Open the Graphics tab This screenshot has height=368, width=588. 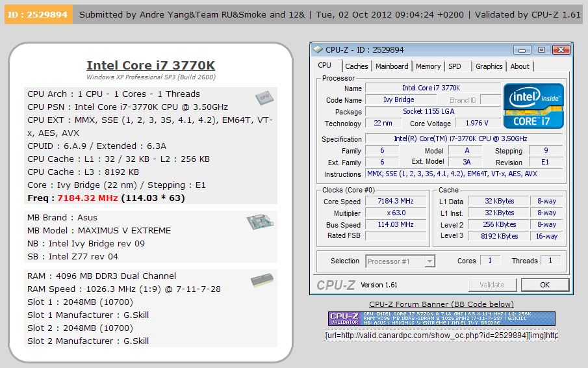489,66
